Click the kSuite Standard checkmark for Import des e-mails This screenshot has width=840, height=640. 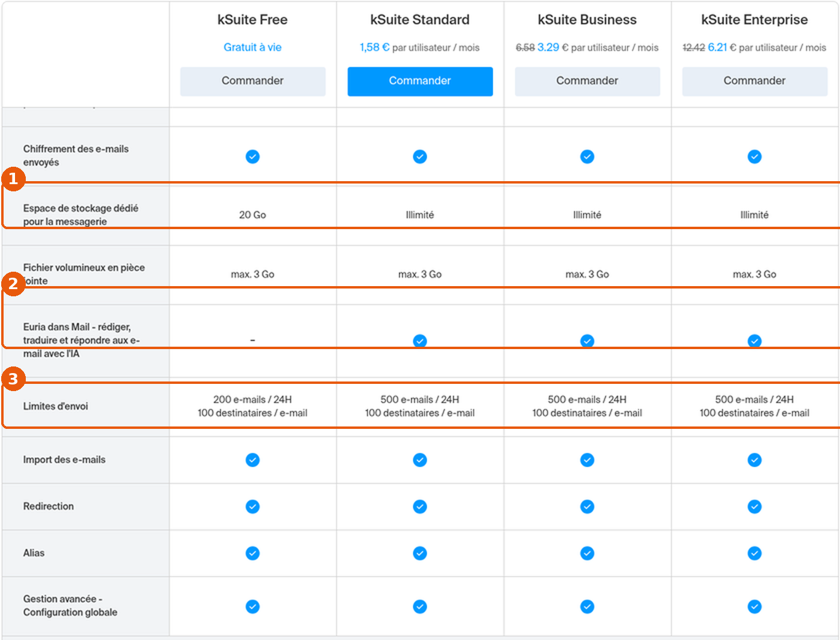[420, 460]
